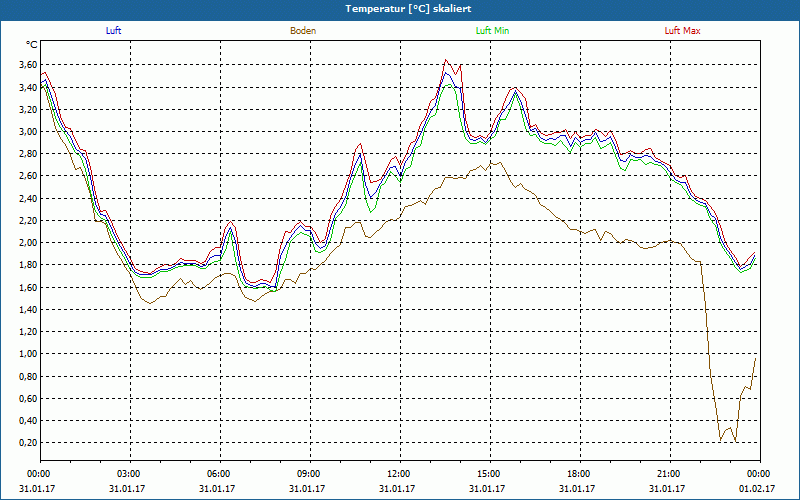Click the 06:00 time axis label
800x500 pixels.
pyautogui.click(x=220, y=474)
